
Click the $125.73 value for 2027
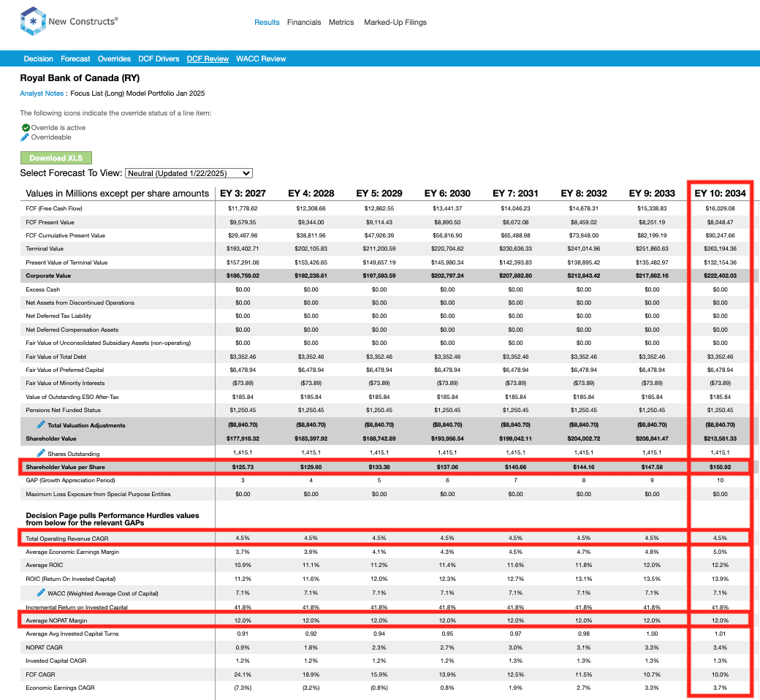[x=243, y=467]
